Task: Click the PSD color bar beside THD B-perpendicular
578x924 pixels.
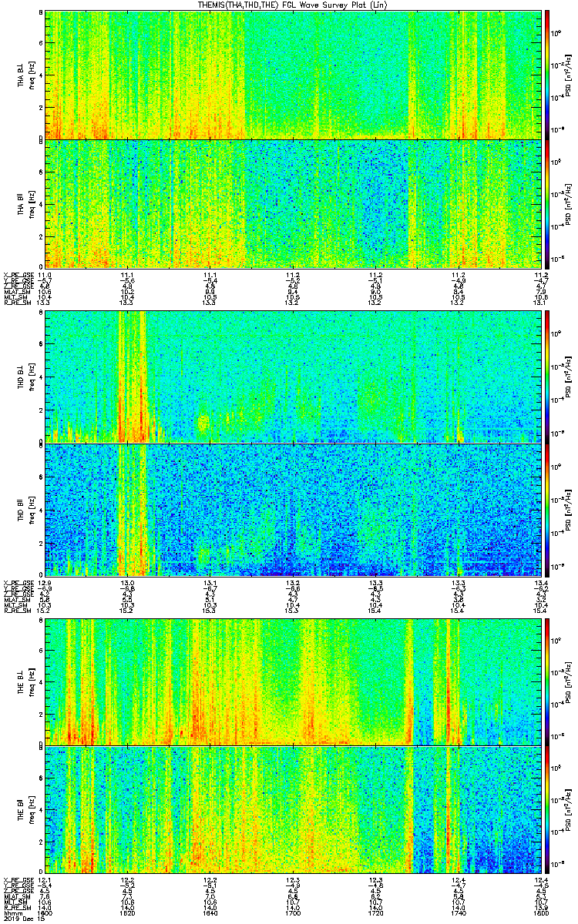Action: click(546, 377)
